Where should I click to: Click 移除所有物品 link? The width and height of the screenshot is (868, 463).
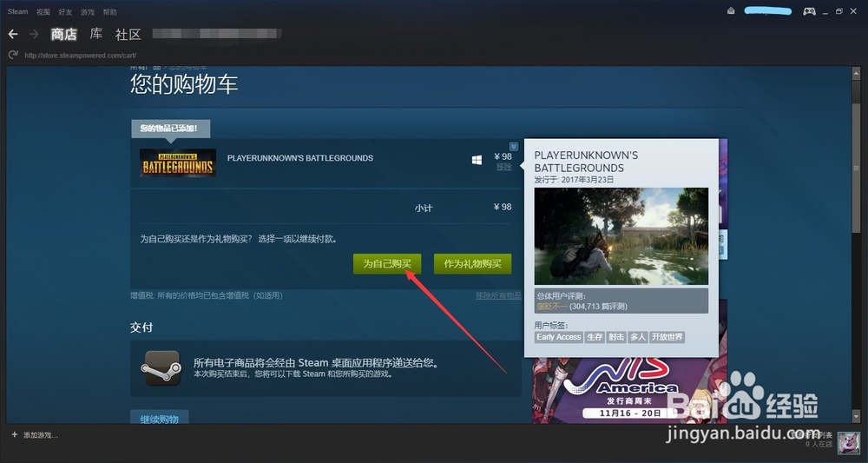click(x=498, y=295)
